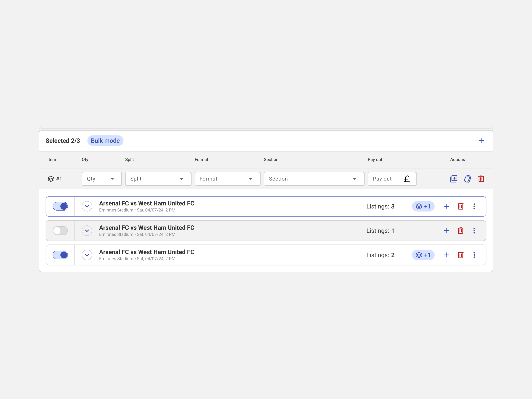Delete bulk item #1 with the trash icon
Screen dimensions: 532x399
[481, 179]
